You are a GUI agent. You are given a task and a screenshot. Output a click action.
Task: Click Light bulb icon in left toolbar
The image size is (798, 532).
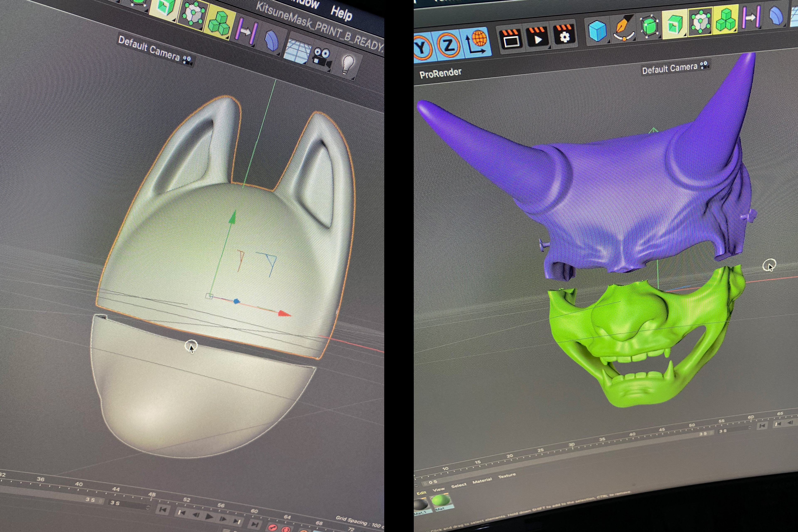[348, 64]
